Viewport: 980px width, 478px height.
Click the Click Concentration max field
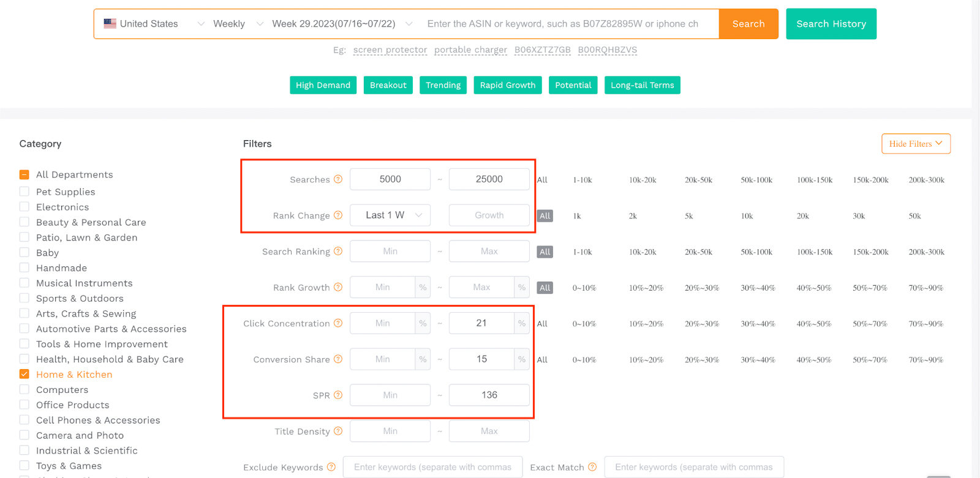(481, 323)
